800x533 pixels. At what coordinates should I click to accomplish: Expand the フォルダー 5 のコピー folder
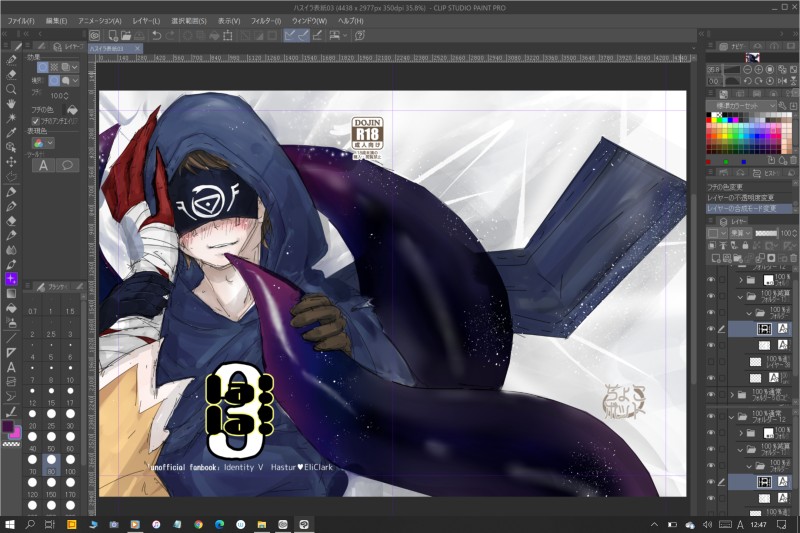(x=732, y=395)
